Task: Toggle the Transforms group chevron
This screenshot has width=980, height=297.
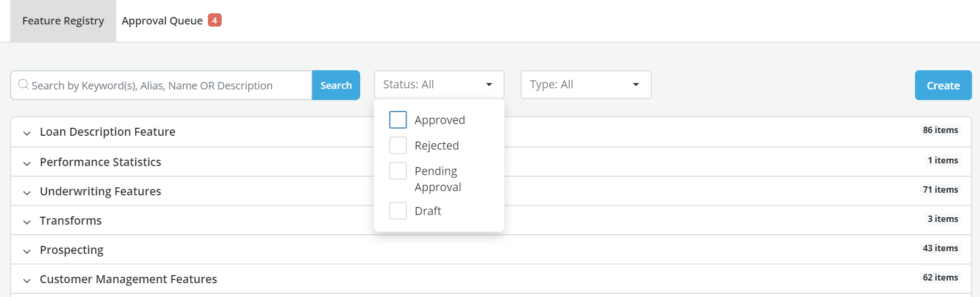Action: click(27, 221)
